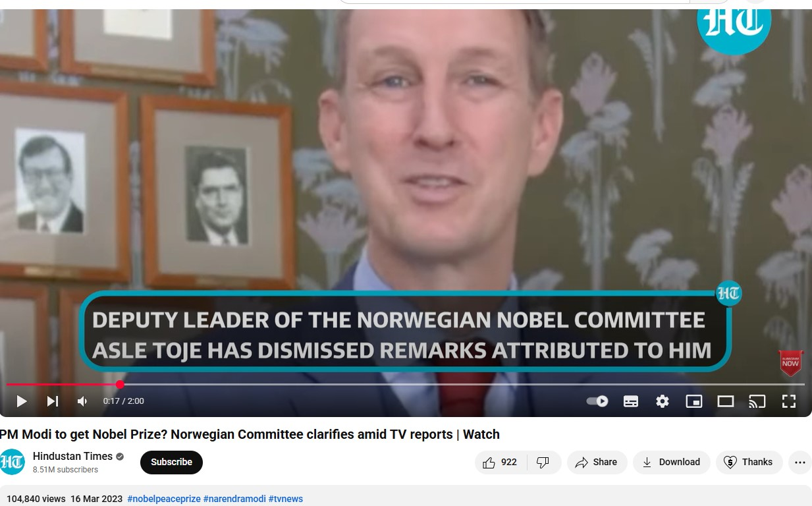The height and width of the screenshot is (506, 812).
Task: Open the more actions three-dot menu
Action: (x=799, y=463)
